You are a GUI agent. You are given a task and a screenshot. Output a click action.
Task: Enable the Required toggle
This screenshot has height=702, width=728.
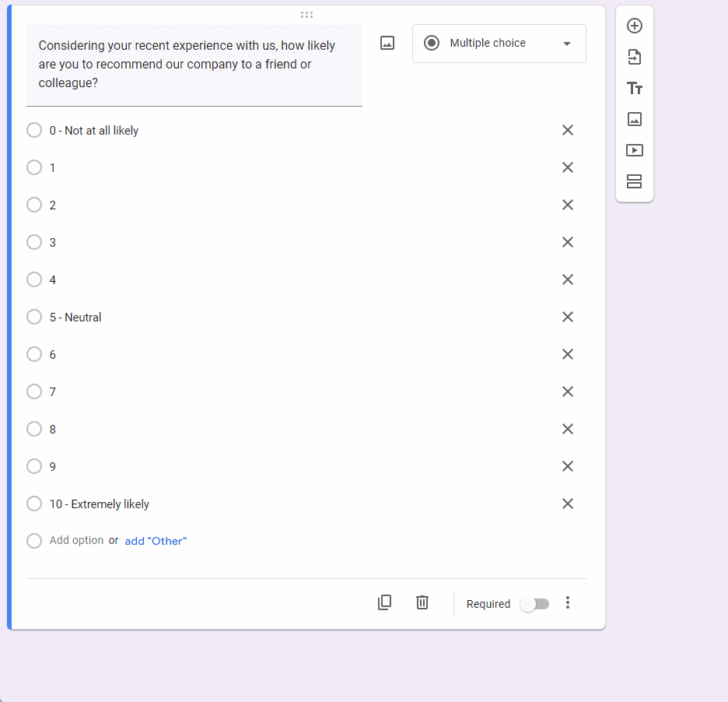[535, 603]
